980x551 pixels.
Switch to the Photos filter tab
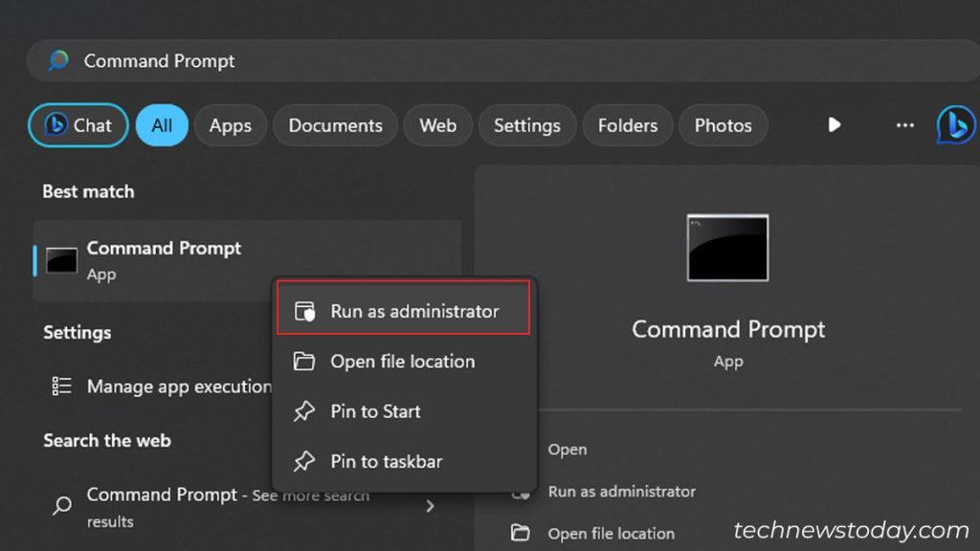pos(723,125)
